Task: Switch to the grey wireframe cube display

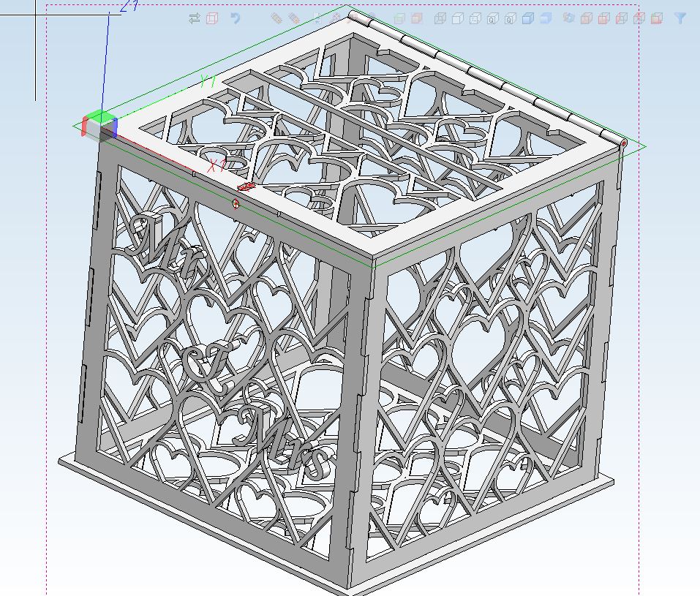Action: (x=440, y=18)
